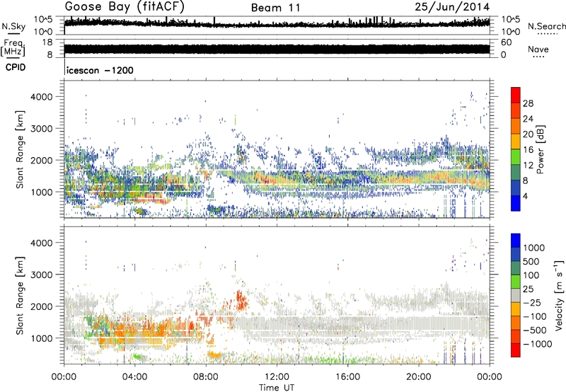The width and height of the screenshot is (566, 392).
Task: Click the blue top segment of the velocity colorbar
Action: point(516,241)
